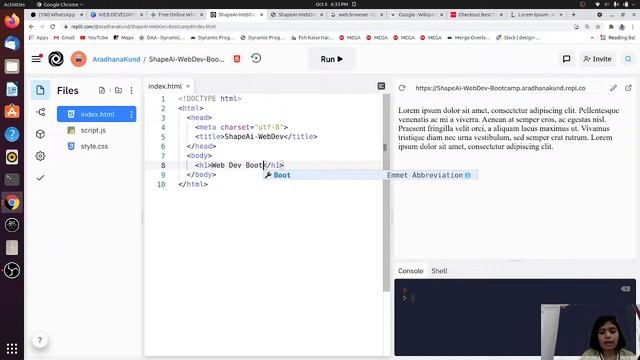This screenshot has height=360, width=640.
Task: Switch to the Lorem Ipsum browser tab
Action: point(536,14)
